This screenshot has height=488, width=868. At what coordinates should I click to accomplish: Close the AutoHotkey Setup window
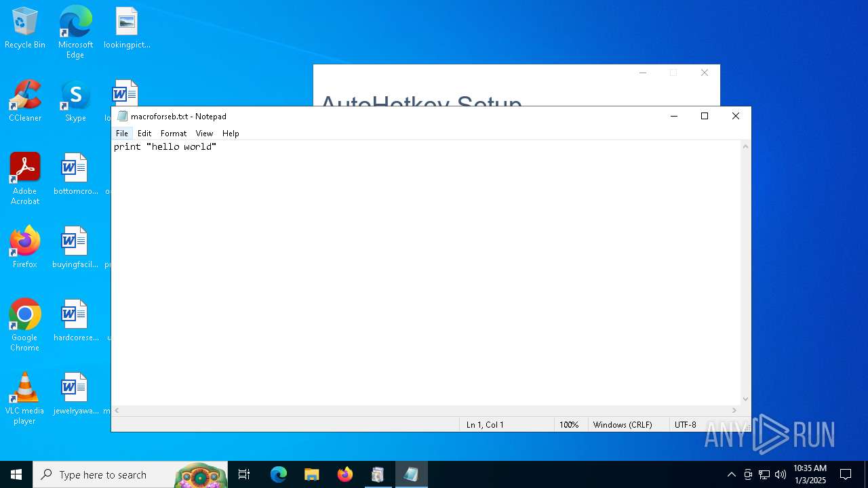(705, 73)
